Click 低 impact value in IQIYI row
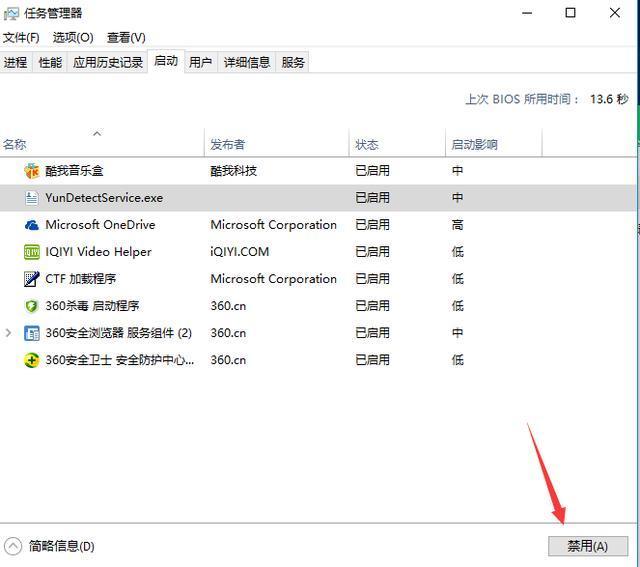 click(458, 252)
